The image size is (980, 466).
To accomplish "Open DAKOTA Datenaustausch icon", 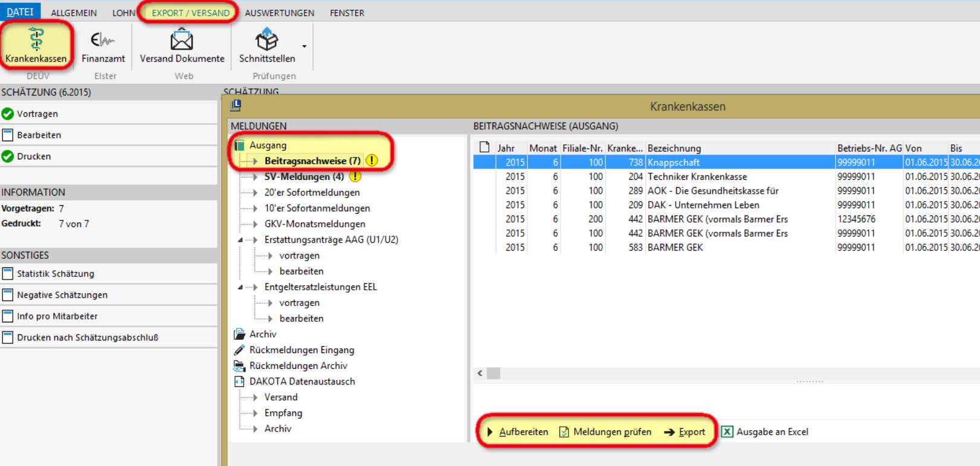I will click(239, 381).
